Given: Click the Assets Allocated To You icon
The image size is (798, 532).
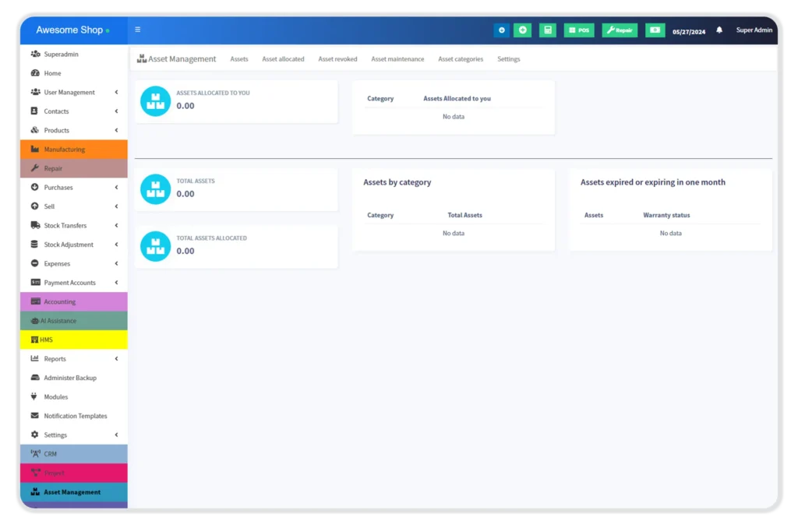Looking at the screenshot, I should pos(155,101).
